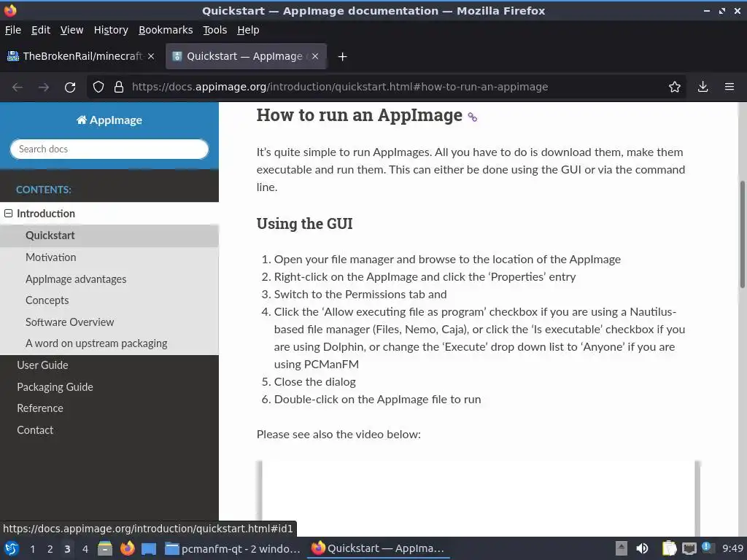Switch to virtual desktop 1
This screenshot has width=747, height=560.
(32, 549)
